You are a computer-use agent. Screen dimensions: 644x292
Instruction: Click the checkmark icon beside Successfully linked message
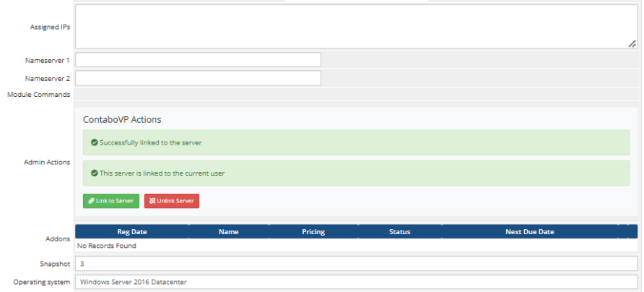[95, 142]
